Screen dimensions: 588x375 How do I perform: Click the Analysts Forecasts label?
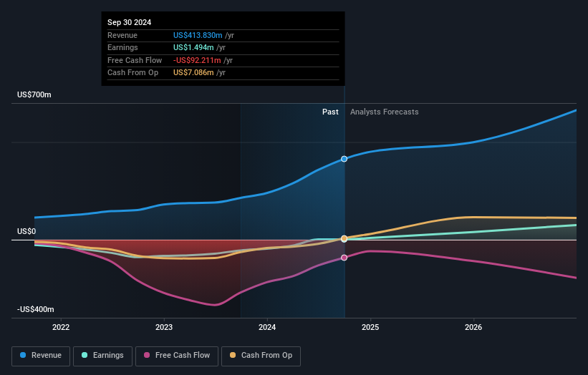point(385,112)
